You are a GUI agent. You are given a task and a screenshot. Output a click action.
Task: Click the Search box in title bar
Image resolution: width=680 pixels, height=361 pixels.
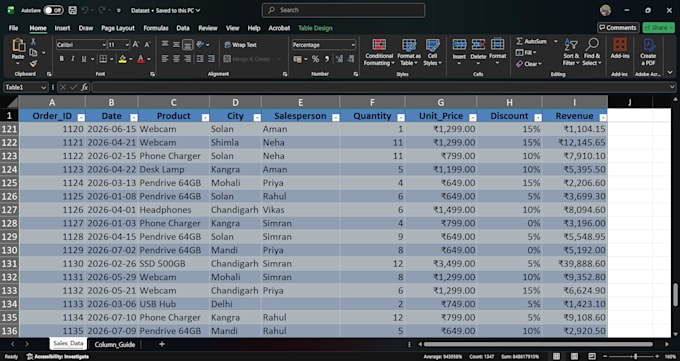click(343, 10)
